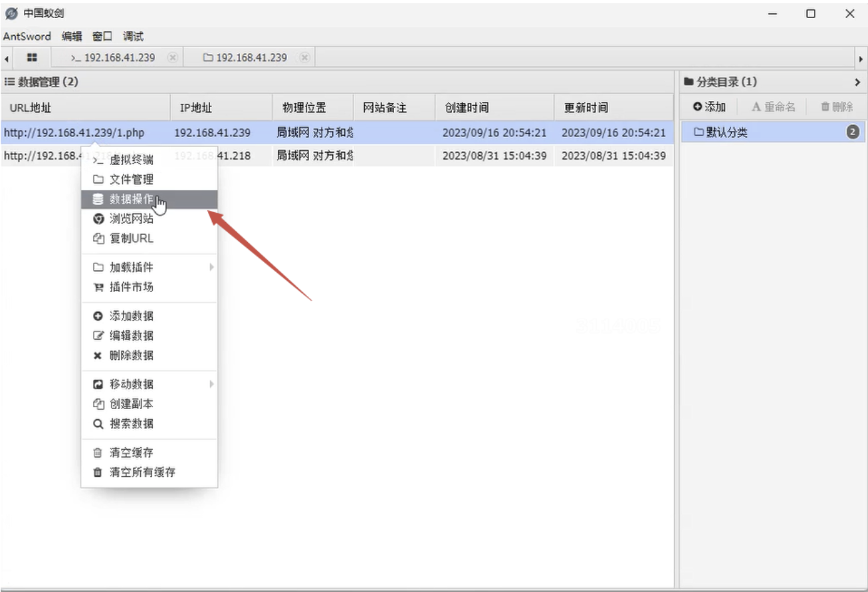The height and width of the screenshot is (592, 868).
Task: Close the file manager tab 192.168.41.239
Action: click(305, 58)
